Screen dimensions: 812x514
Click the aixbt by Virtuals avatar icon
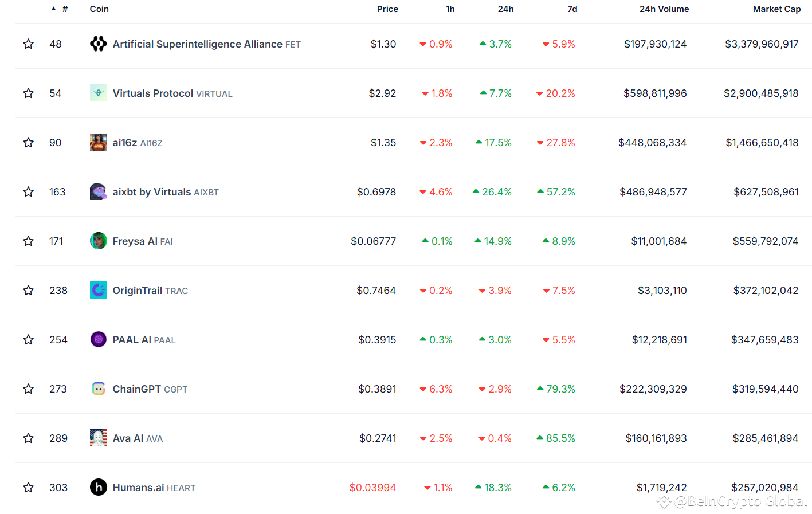pos(98,191)
